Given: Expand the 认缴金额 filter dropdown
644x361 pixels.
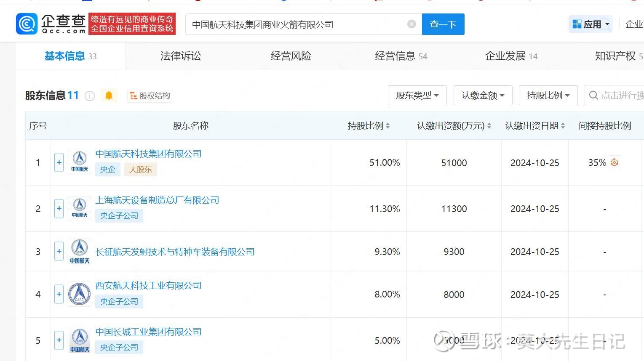Looking at the screenshot, I should tap(483, 96).
